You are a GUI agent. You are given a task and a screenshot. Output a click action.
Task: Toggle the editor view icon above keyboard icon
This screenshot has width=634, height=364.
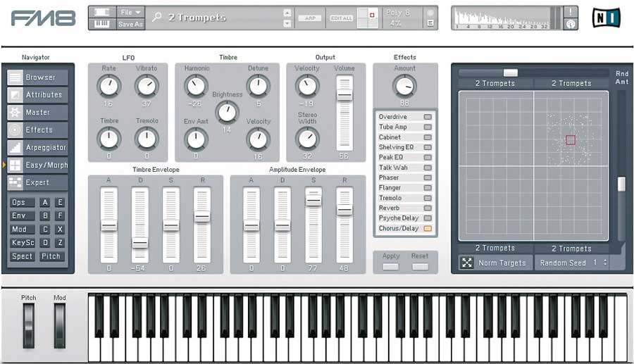pyautogui.click(x=101, y=13)
